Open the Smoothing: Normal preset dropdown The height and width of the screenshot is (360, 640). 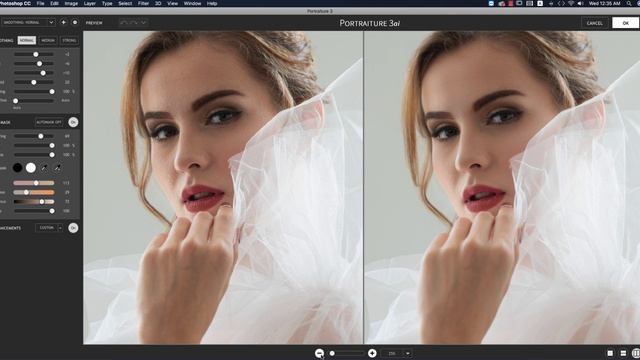click(x=28, y=22)
